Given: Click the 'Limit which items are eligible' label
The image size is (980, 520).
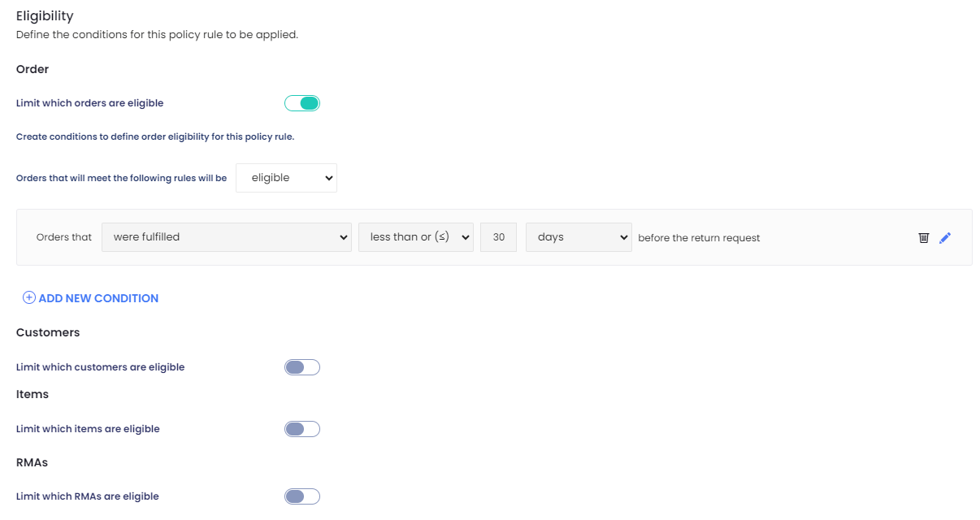Looking at the screenshot, I should coord(88,429).
